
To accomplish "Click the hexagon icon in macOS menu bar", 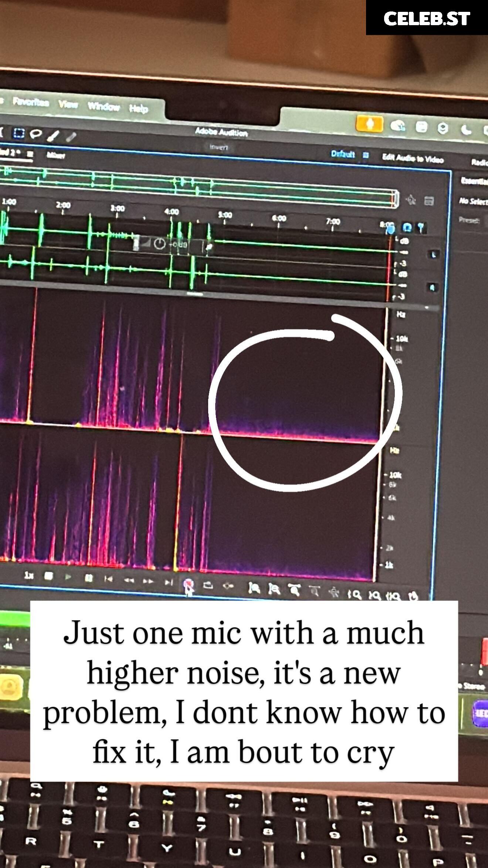I will pos(443,128).
